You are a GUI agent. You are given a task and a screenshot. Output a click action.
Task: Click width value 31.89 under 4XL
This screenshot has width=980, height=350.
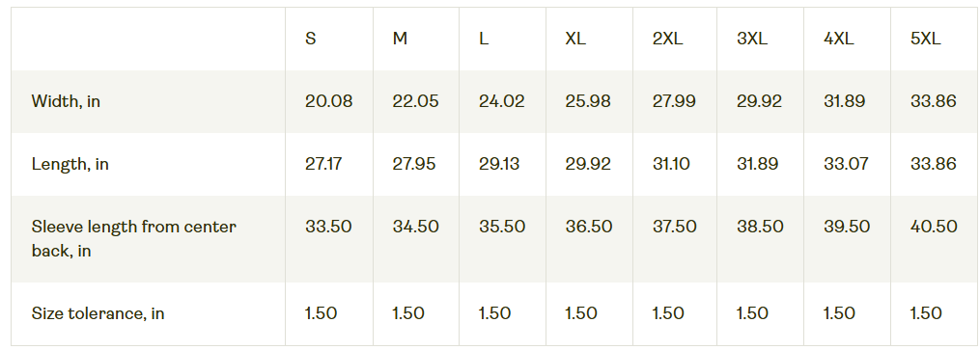(845, 101)
